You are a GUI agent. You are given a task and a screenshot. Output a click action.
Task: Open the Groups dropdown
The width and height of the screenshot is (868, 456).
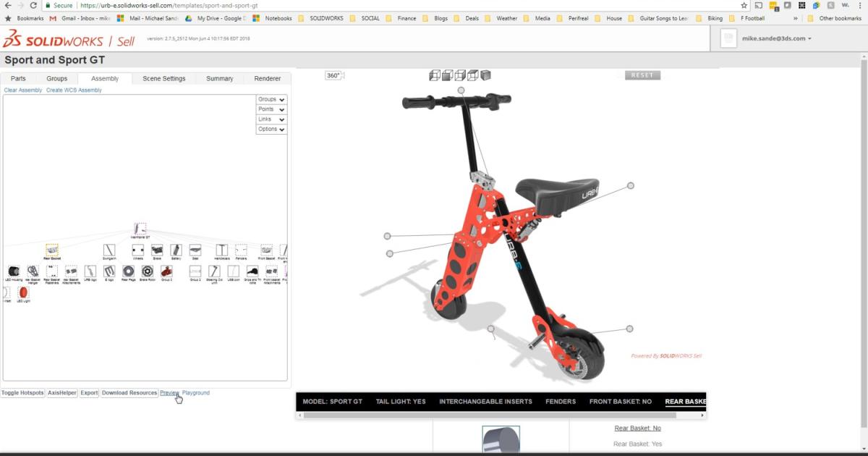pyautogui.click(x=271, y=99)
